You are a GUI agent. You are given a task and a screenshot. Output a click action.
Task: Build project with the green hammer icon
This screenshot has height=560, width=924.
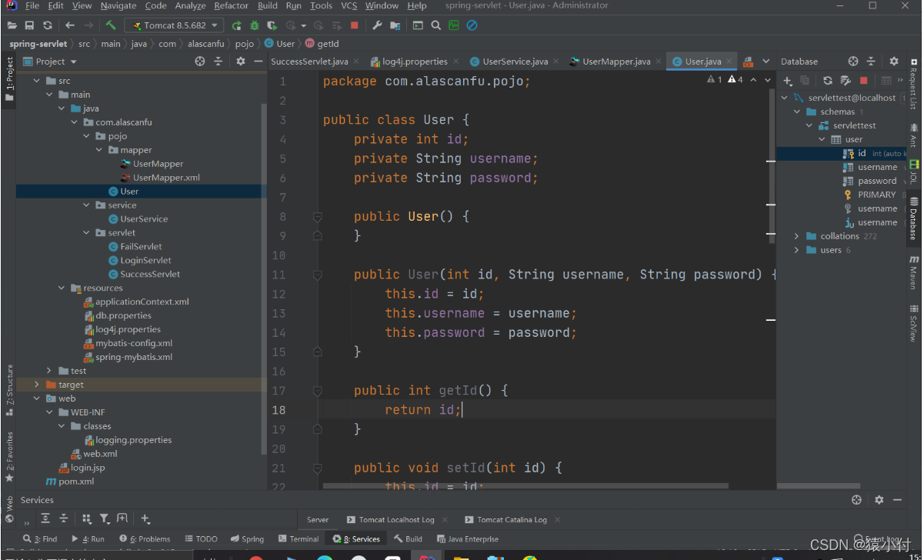[111, 25]
